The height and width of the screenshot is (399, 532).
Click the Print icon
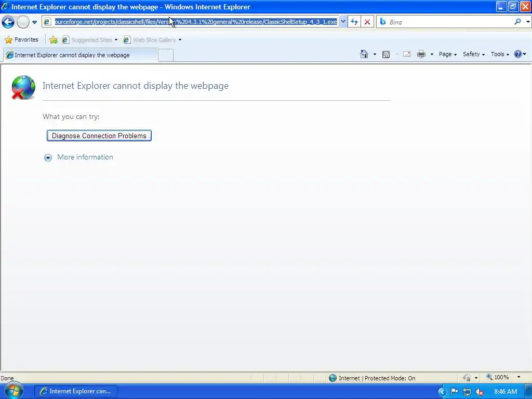click(421, 54)
